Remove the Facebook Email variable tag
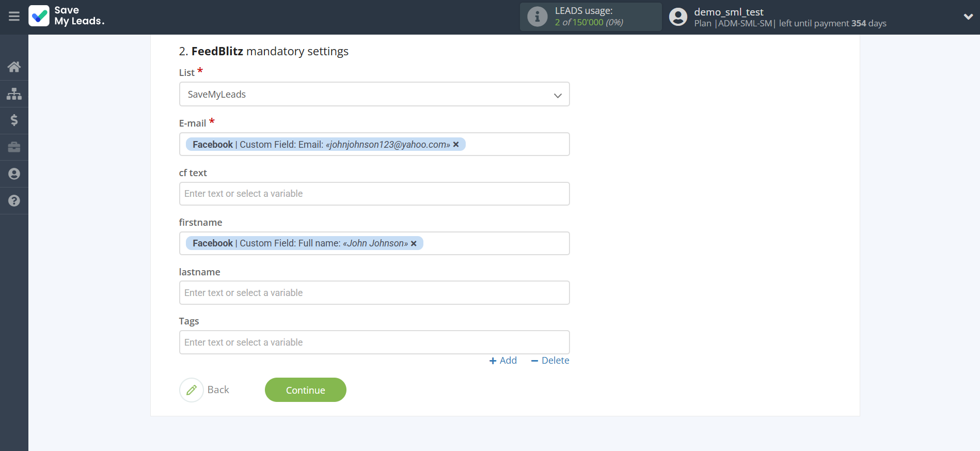 [456, 145]
